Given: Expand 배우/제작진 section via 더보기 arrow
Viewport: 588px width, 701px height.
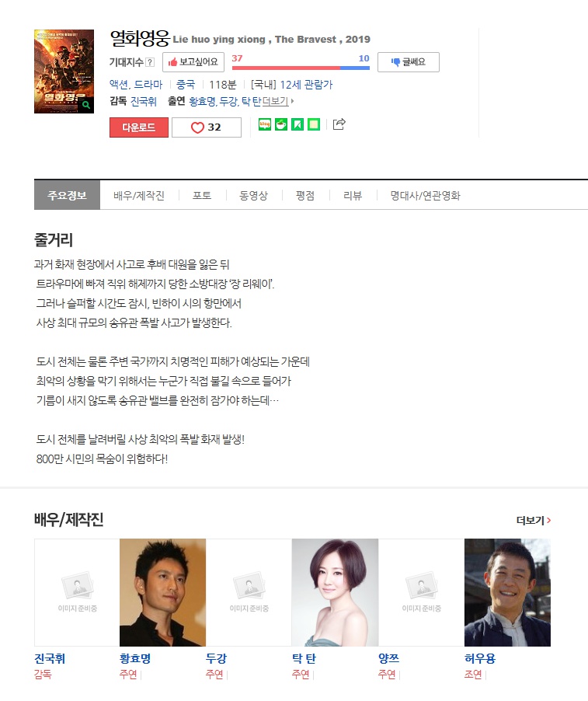Looking at the screenshot, I should pos(534,521).
